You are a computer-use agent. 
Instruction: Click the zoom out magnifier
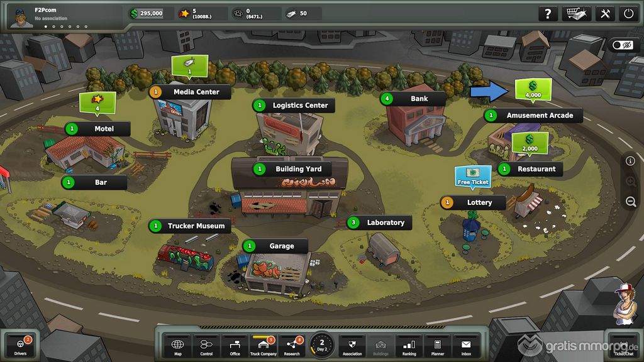[x=631, y=202]
